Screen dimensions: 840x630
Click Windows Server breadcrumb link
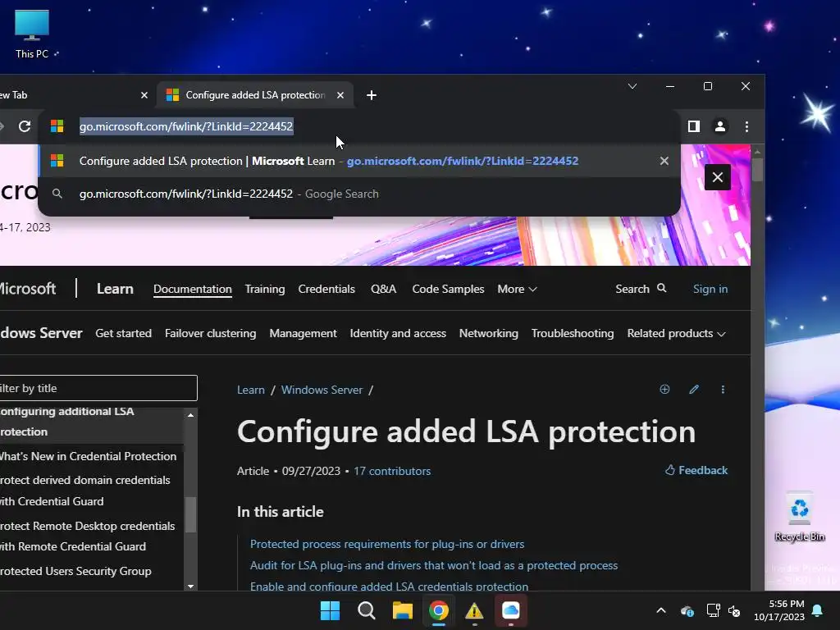[322, 390]
